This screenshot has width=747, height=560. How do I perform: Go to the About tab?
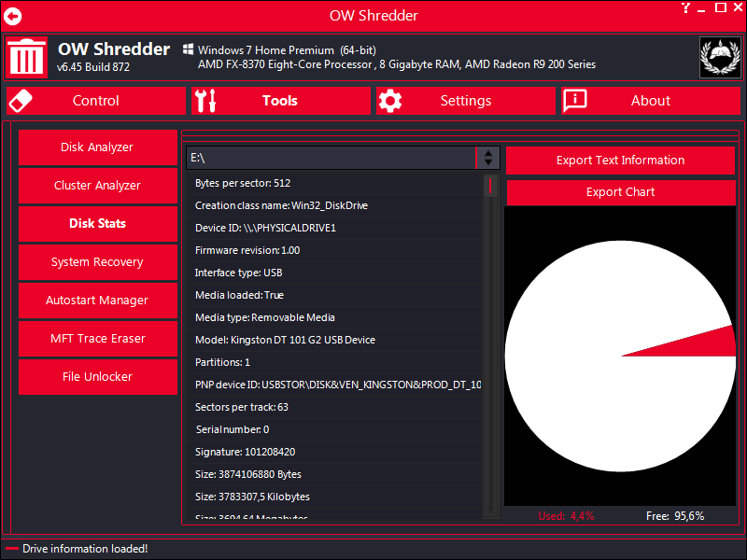(x=651, y=101)
